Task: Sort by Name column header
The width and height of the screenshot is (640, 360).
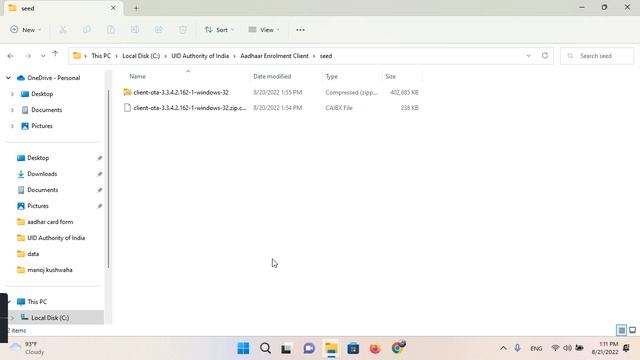Action: tap(138, 76)
